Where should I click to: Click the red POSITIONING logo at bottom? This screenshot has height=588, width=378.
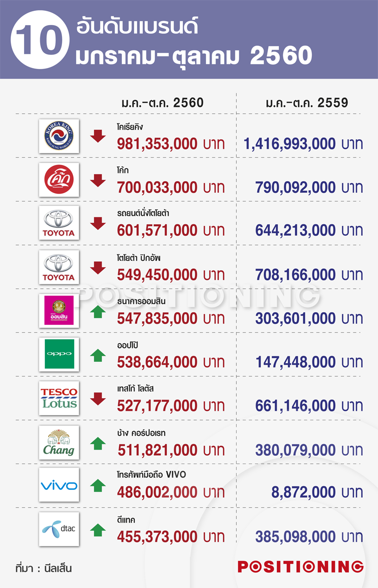tap(301, 566)
